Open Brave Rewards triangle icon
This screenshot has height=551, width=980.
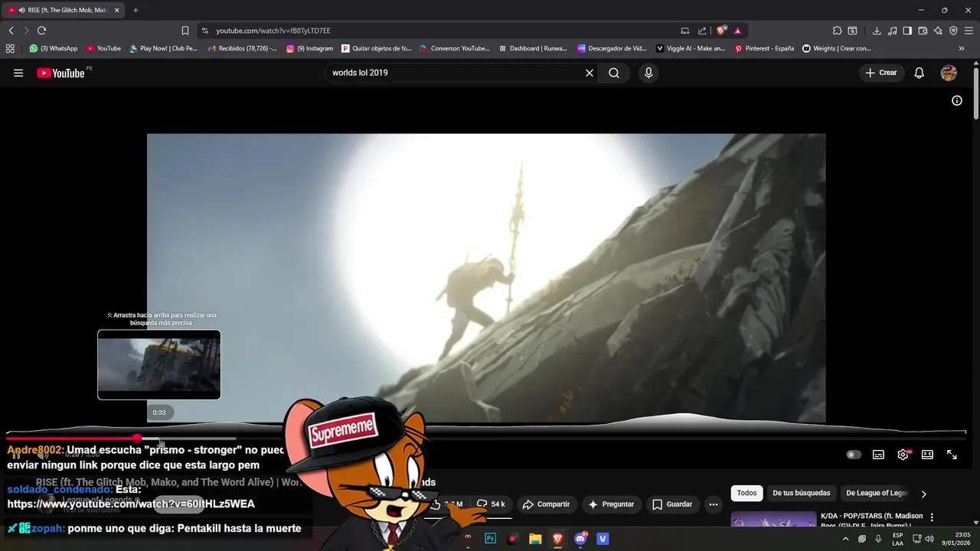coord(737,31)
